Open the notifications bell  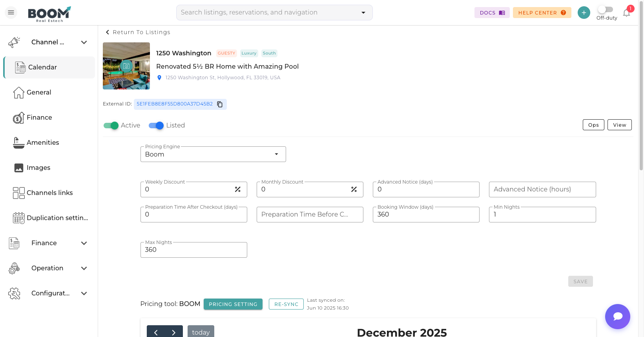point(626,13)
